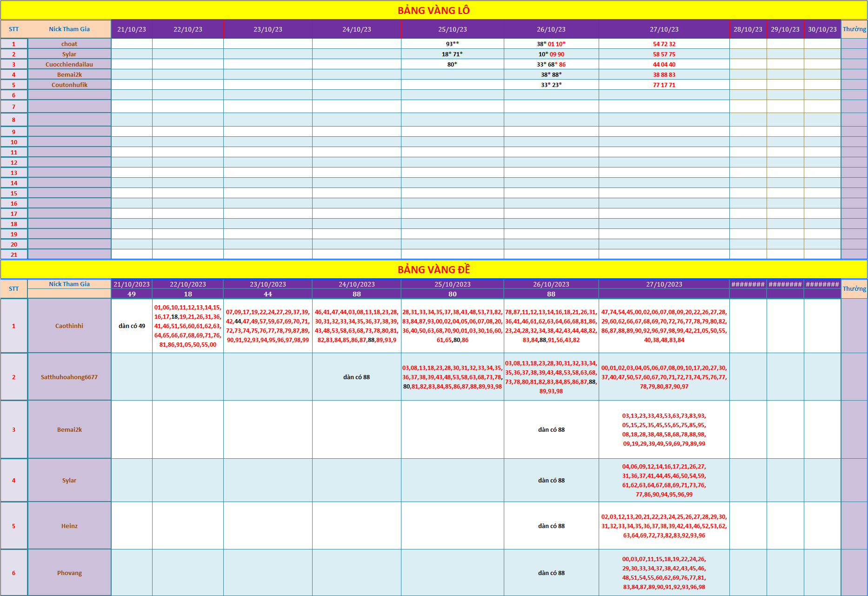The image size is (868, 596).
Task: Click row number 21 in the Lô table
Action: (x=14, y=254)
